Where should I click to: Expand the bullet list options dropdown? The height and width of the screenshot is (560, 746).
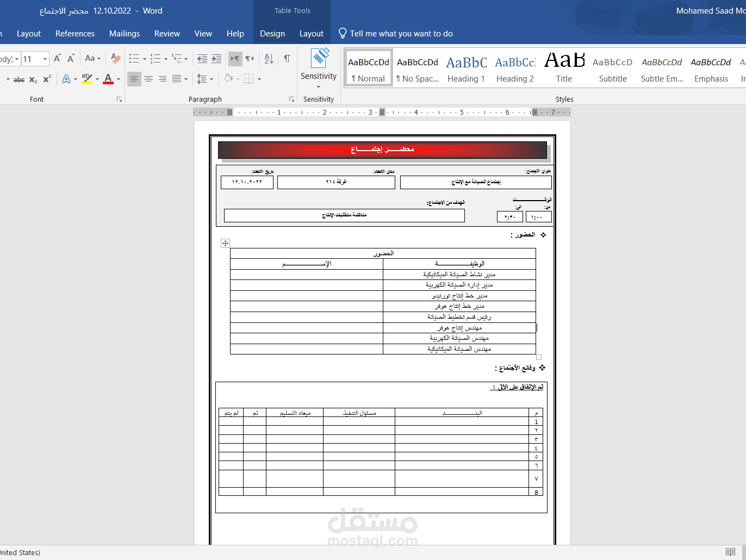tap(144, 59)
